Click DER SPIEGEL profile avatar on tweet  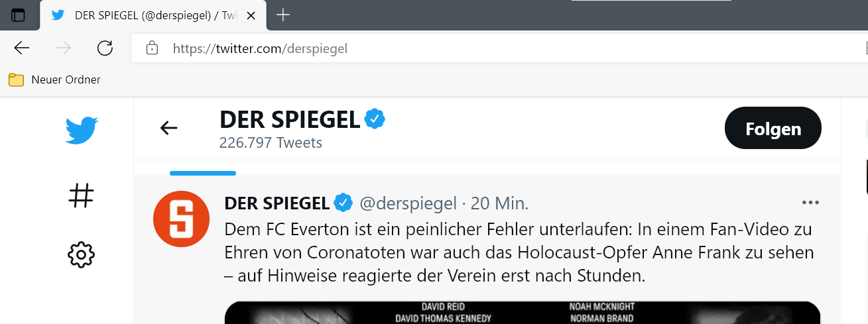[x=182, y=218]
